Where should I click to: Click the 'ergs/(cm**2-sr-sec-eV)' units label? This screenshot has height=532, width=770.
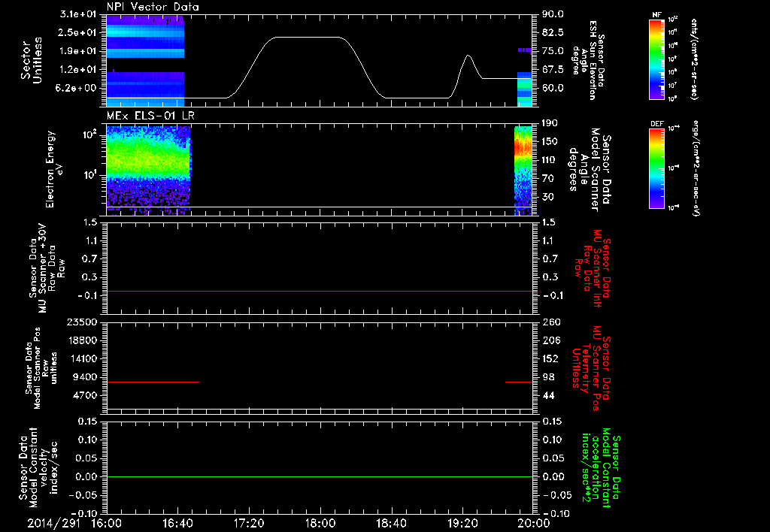(x=696, y=168)
